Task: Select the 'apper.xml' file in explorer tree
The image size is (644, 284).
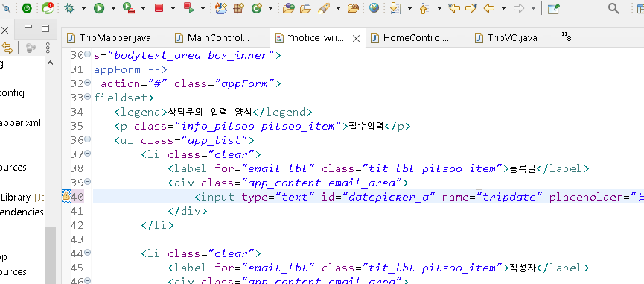Action: coord(21,122)
